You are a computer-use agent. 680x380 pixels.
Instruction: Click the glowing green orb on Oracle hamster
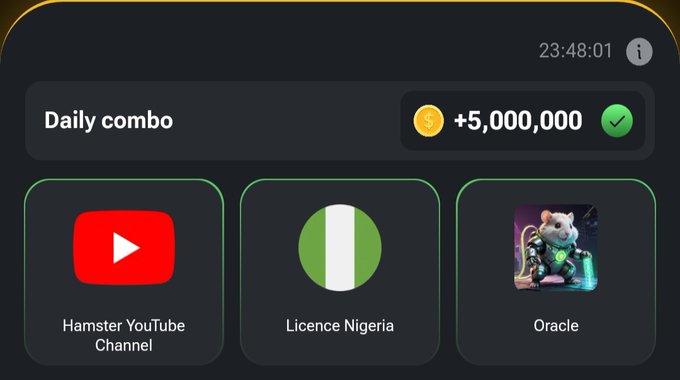560,256
